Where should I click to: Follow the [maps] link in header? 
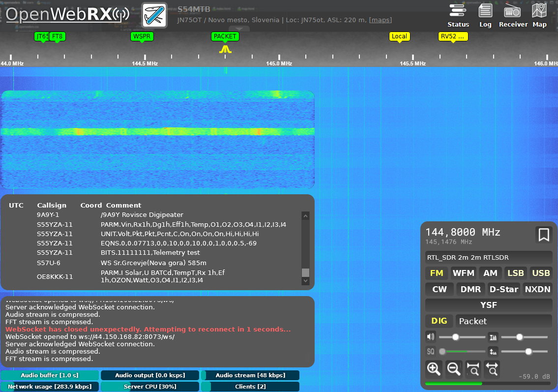(x=381, y=20)
